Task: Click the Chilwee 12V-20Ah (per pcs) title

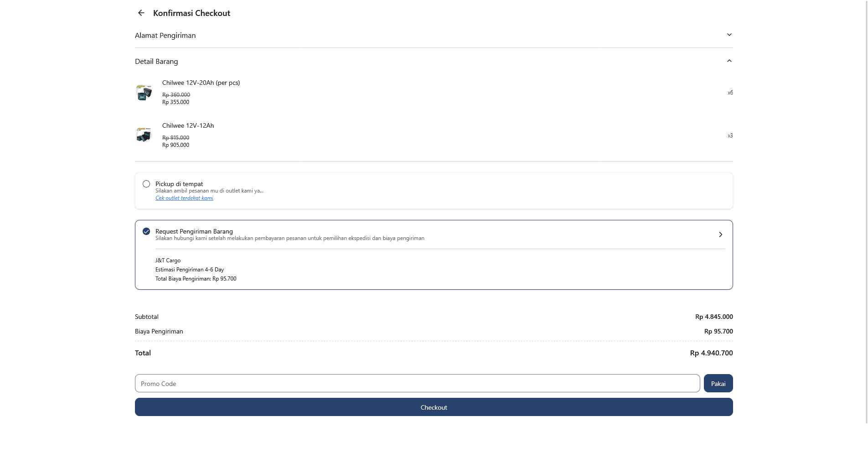Action: [x=201, y=83]
